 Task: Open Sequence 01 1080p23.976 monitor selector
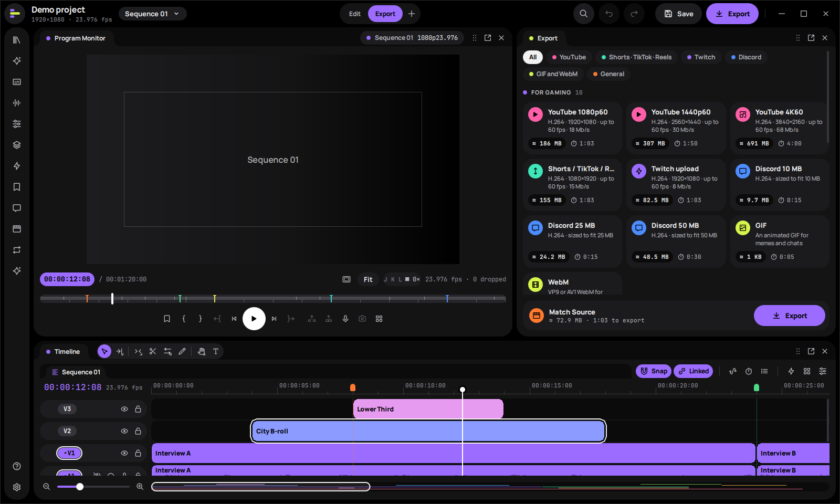point(412,38)
